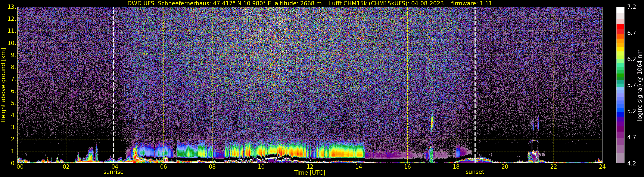This screenshot has height=177, width=644.
Task: Click the white dashed sunrise marker line
Action: 114,85
